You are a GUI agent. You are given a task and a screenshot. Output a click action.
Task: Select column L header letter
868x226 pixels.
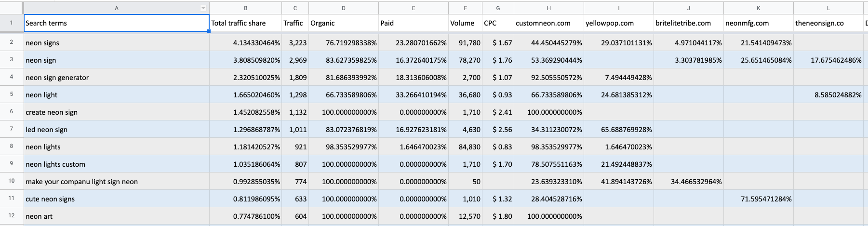[x=828, y=8]
